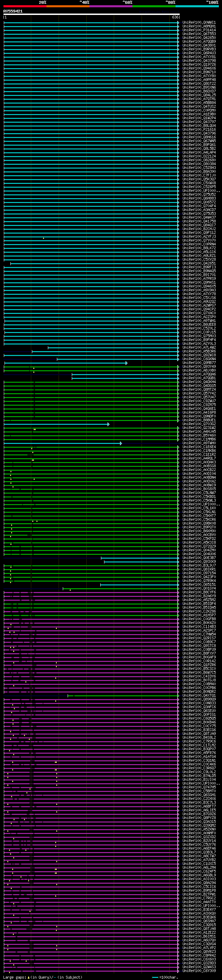The image size is (222, 980).
Task: Select the UniRef100_Q42650 label
Action: click(x=199, y=38)
